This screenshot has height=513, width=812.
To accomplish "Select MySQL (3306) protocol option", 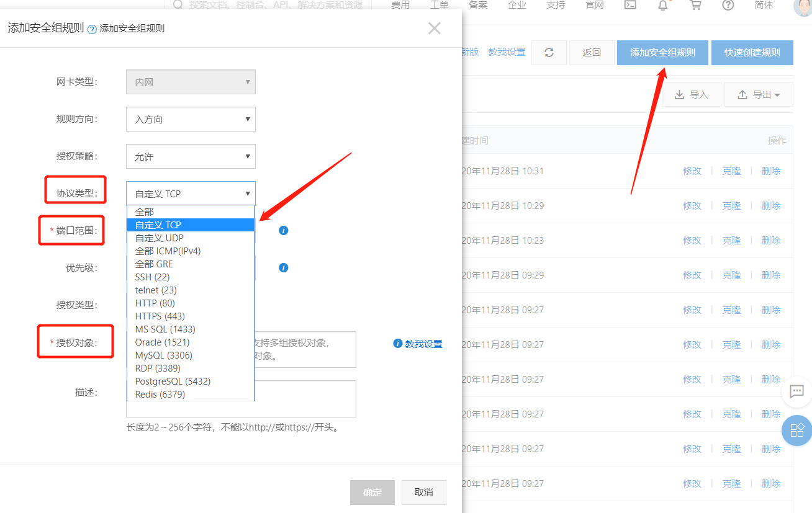I will (191, 355).
